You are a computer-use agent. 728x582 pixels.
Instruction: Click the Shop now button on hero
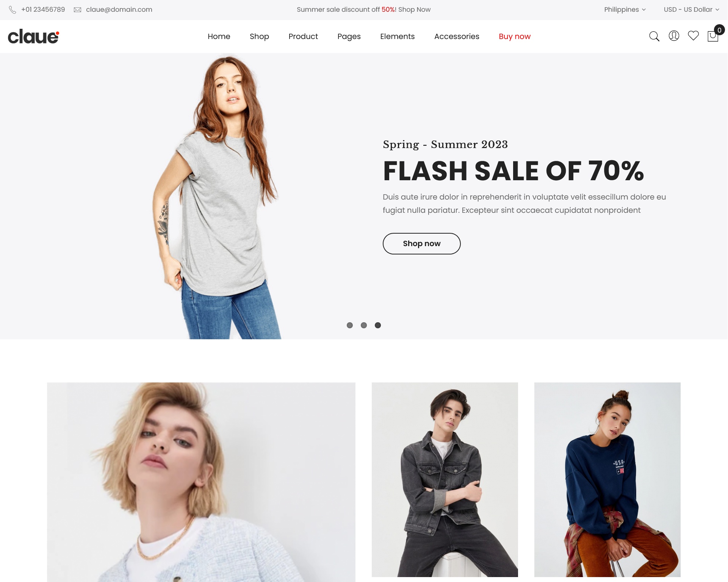point(421,243)
